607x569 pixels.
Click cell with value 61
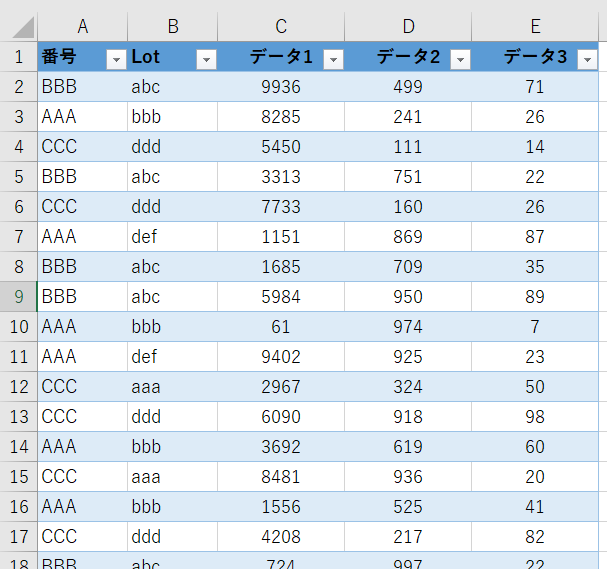point(281,327)
